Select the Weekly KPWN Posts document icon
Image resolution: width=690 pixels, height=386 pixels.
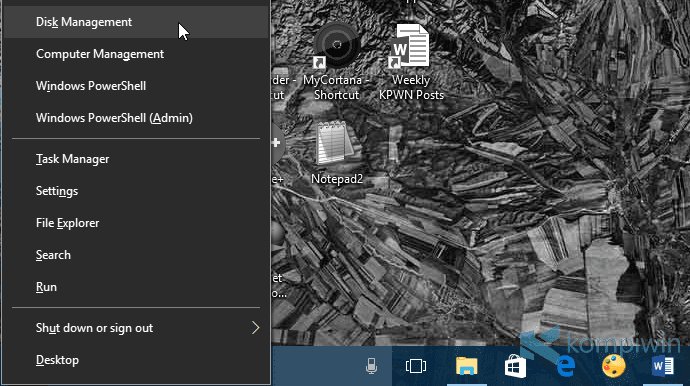click(411, 62)
